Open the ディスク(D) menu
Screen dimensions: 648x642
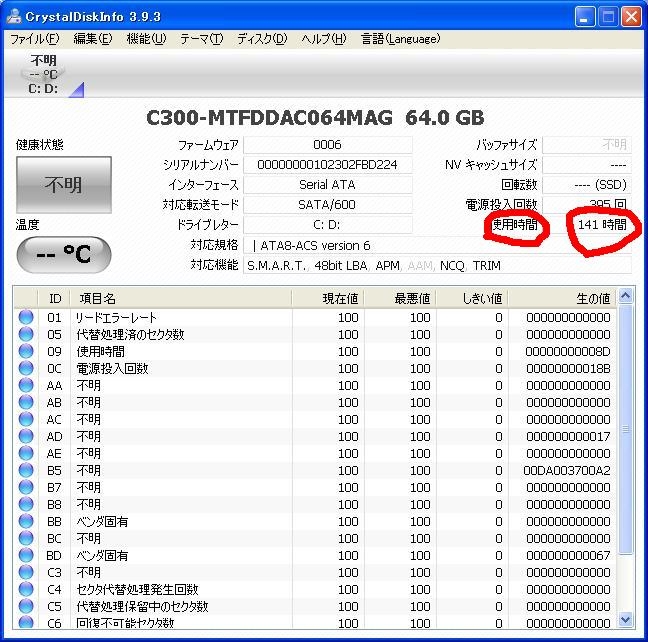pos(262,39)
